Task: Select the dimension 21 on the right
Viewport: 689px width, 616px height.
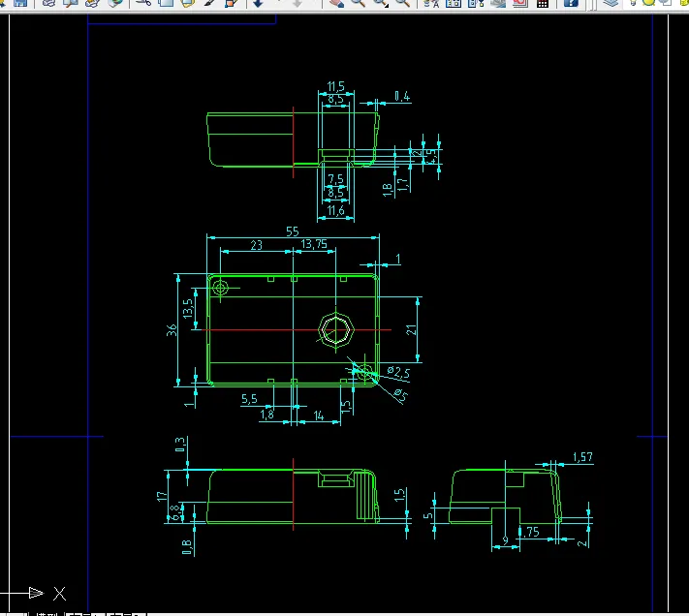Action: [411, 329]
